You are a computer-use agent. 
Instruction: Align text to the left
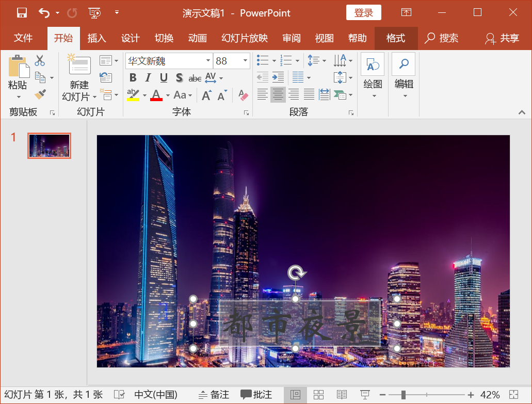click(x=262, y=94)
